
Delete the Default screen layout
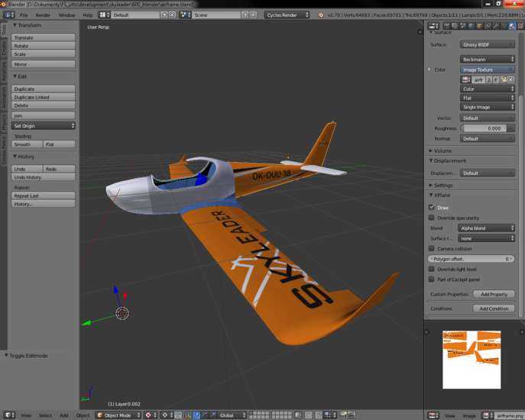172,15
